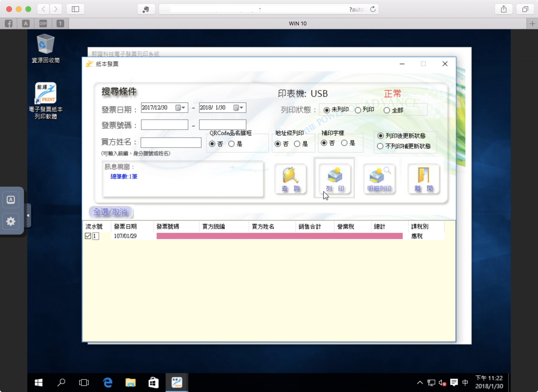This screenshot has width=538, height=392.
Task: Open the start date 2017/12/30 dropdown
Action: 184,108
